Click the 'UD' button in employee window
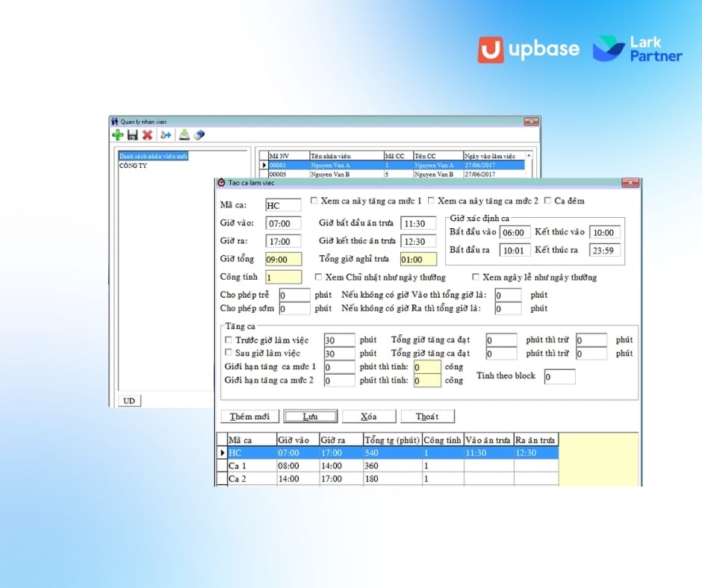The height and width of the screenshot is (588, 702). (129, 401)
